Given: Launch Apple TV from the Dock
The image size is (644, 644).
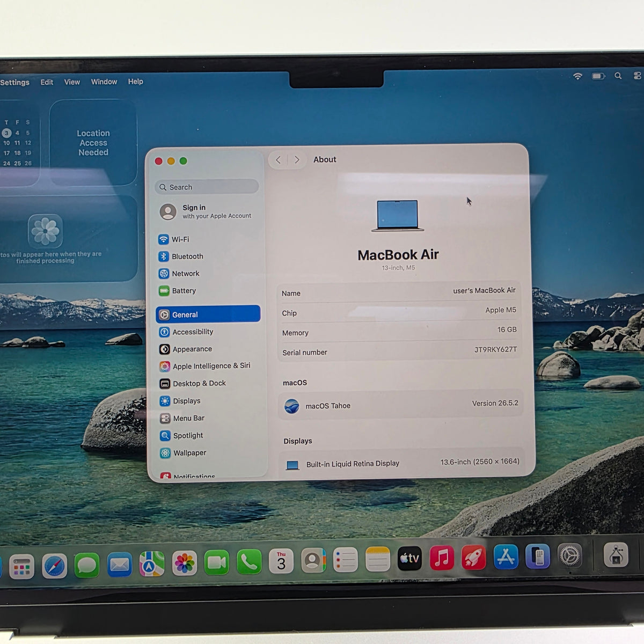Looking at the screenshot, I should pos(409,559).
